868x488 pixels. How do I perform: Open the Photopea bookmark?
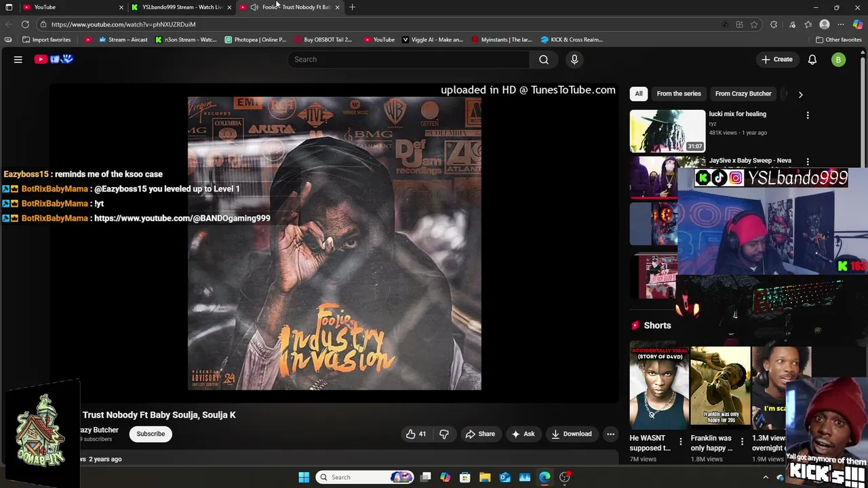[x=256, y=39]
